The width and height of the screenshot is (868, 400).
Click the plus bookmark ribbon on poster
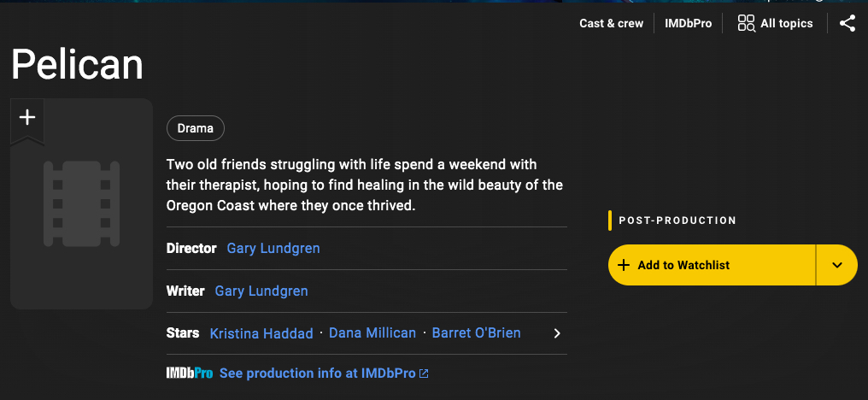(x=27, y=118)
